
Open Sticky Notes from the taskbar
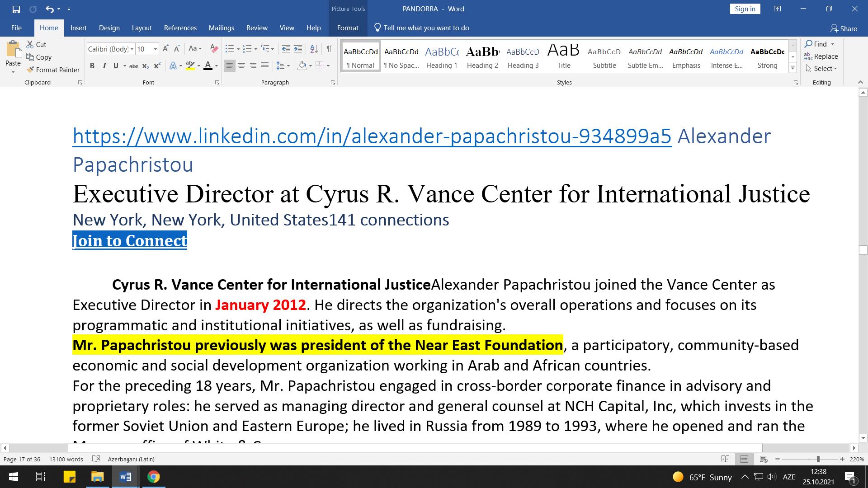pos(69,477)
